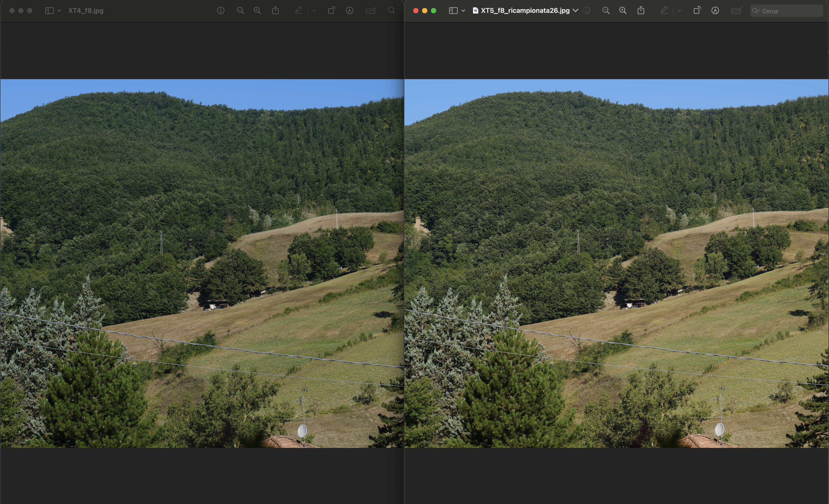Screen dimensions: 829x504
Task: Open the form filling tool in the XT4_f8.jpg window
Action: 371,10
